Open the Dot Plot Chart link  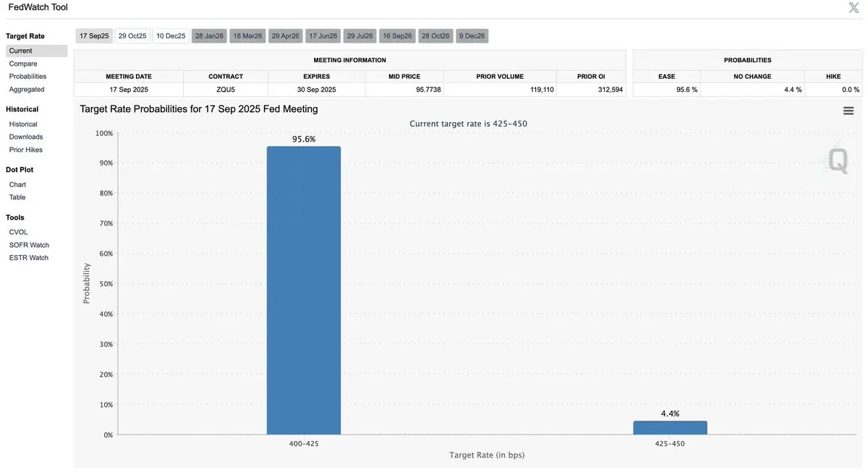(17, 184)
